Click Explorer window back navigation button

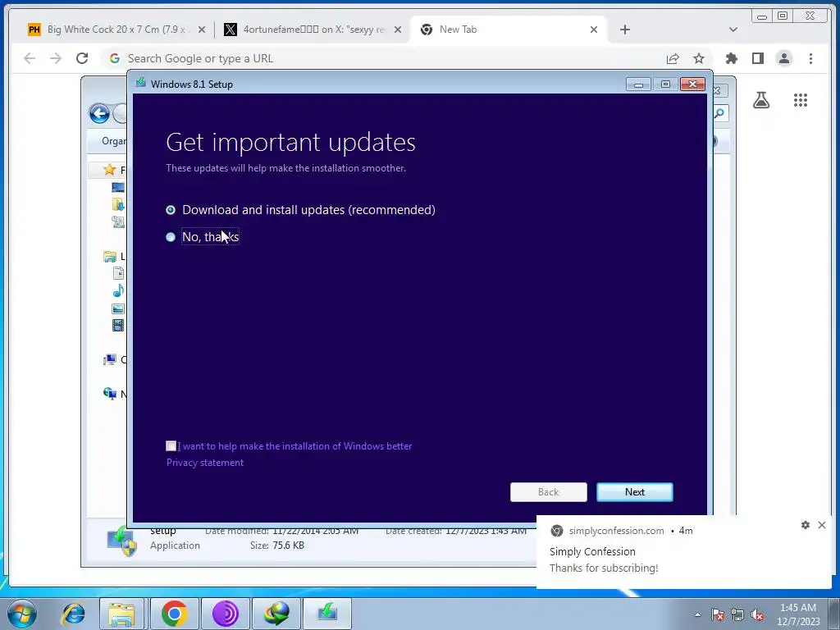[x=99, y=113]
